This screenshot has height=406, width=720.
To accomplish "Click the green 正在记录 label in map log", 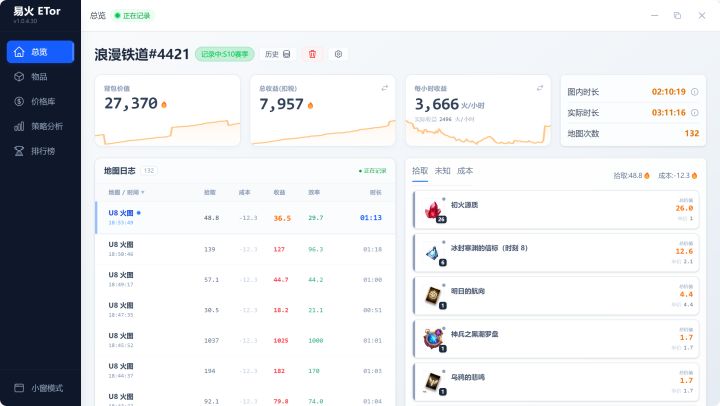I will pyautogui.click(x=372, y=171).
